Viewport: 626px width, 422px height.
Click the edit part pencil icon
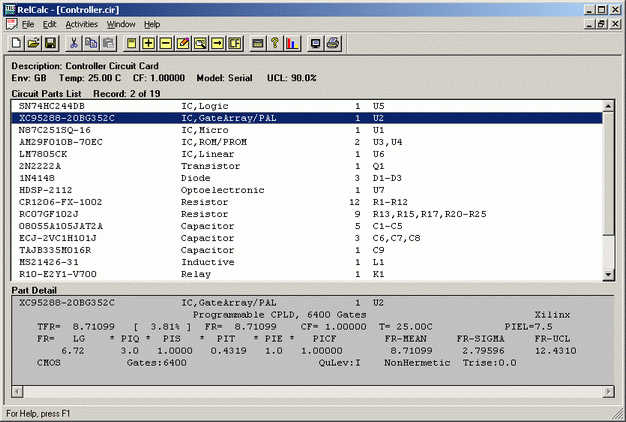click(183, 43)
